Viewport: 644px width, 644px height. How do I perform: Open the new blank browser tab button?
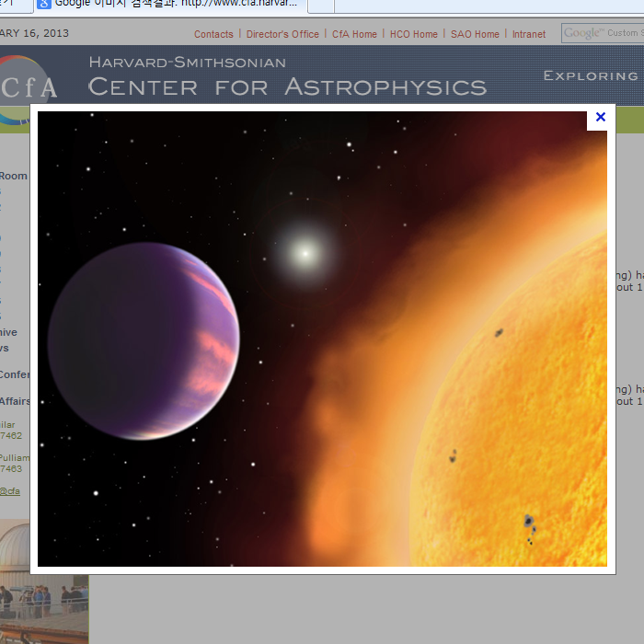(x=321, y=6)
